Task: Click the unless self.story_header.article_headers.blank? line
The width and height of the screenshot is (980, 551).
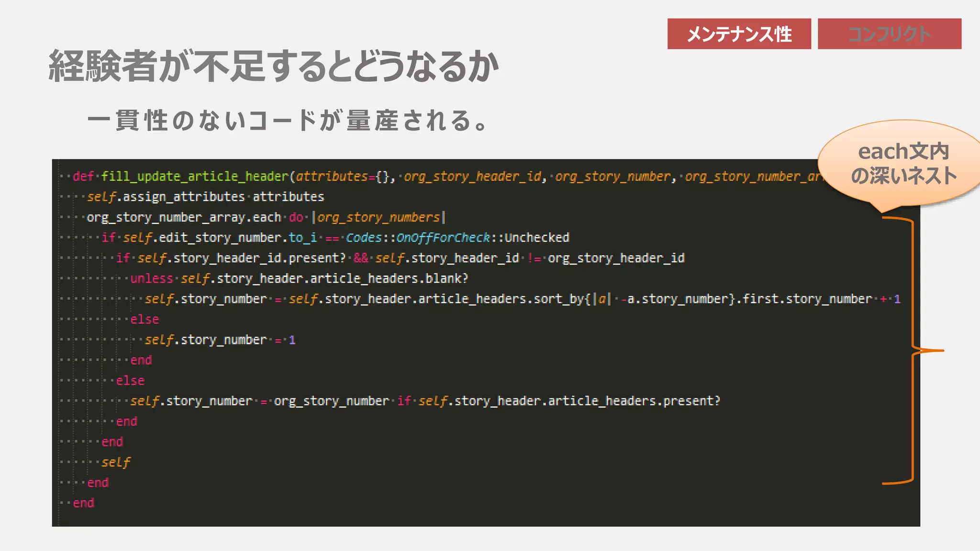Action: point(299,278)
